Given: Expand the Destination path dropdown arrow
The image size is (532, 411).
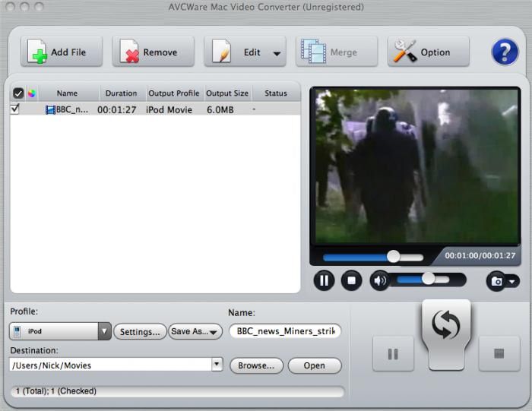Looking at the screenshot, I should (x=217, y=365).
